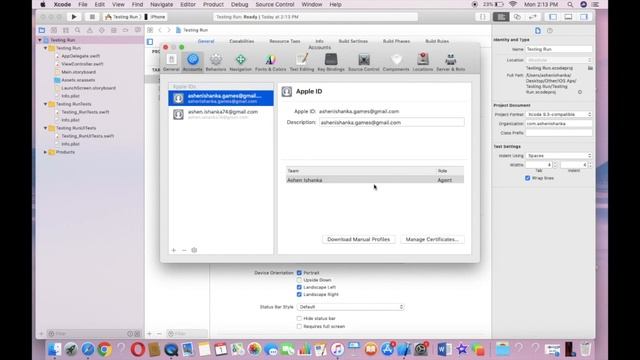640x360 pixels.
Task: Open Status Bar Style dropdown
Action: point(351,307)
